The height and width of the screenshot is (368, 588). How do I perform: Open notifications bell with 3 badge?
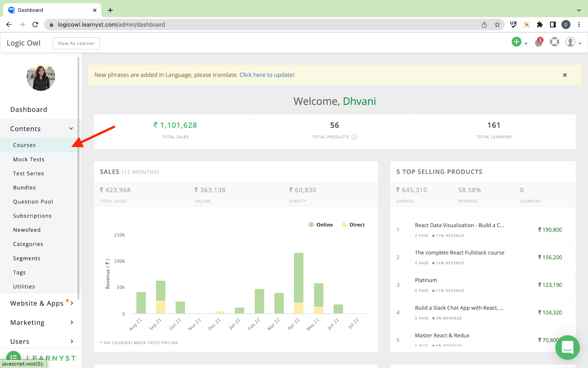(x=539, y=42)
